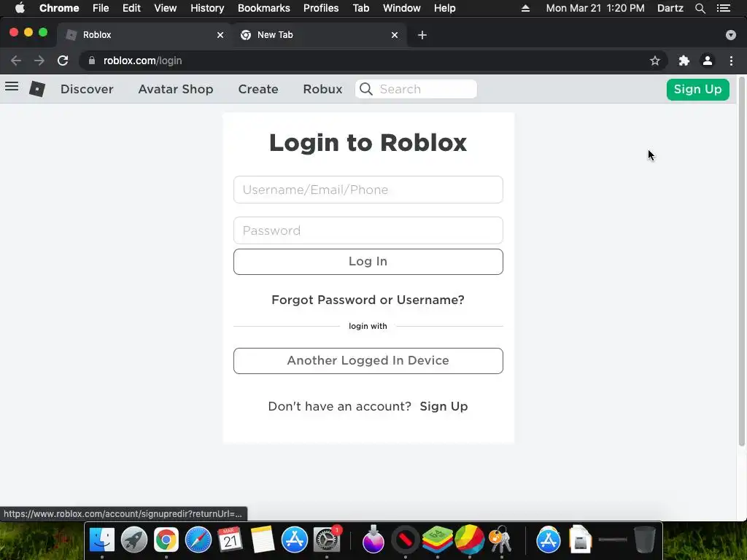Click the Roblox logo icon
Image resolution: width=747 pixels, height=560 pixels.
click(x=37, y=89)
